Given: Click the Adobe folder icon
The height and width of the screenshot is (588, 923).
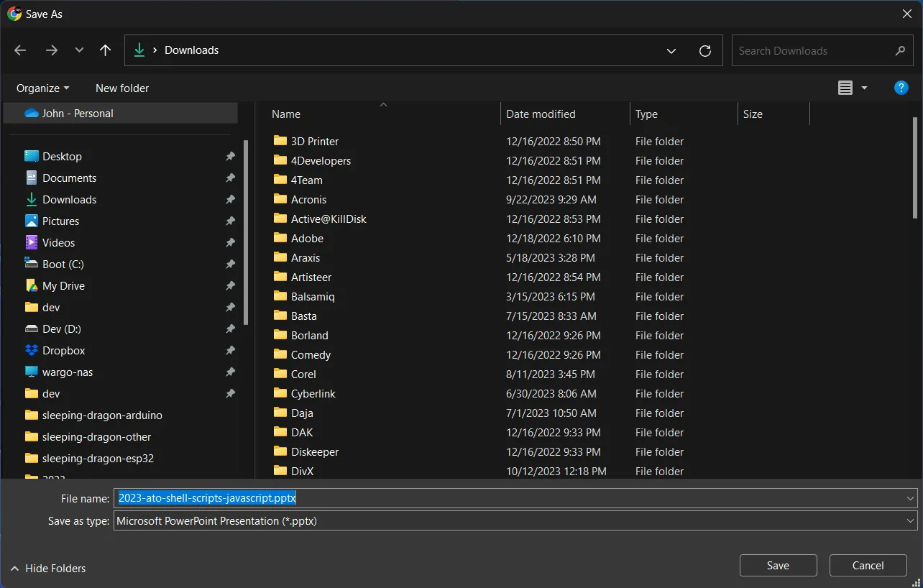Looking at the screenshot, I should (x=280, y=238).
